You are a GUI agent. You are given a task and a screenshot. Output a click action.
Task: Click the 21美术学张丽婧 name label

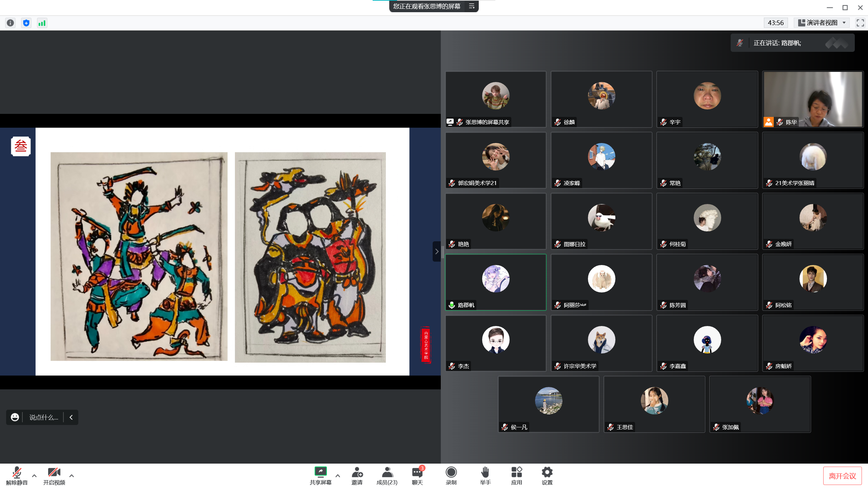pyautogui.click(x=795, y=183)
